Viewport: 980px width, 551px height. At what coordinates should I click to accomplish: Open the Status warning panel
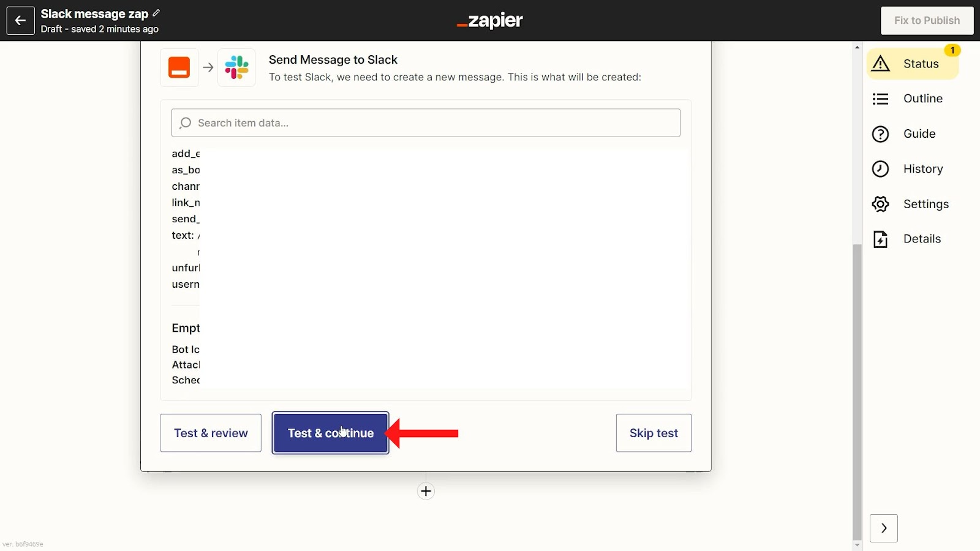913,64
